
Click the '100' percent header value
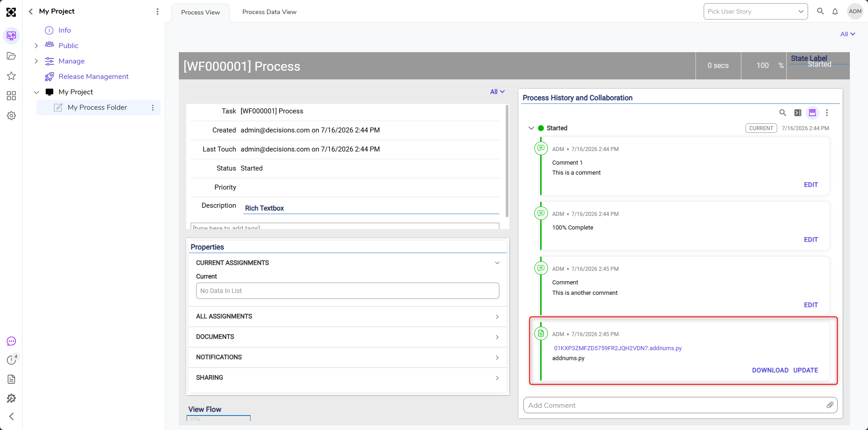(762, 66)
